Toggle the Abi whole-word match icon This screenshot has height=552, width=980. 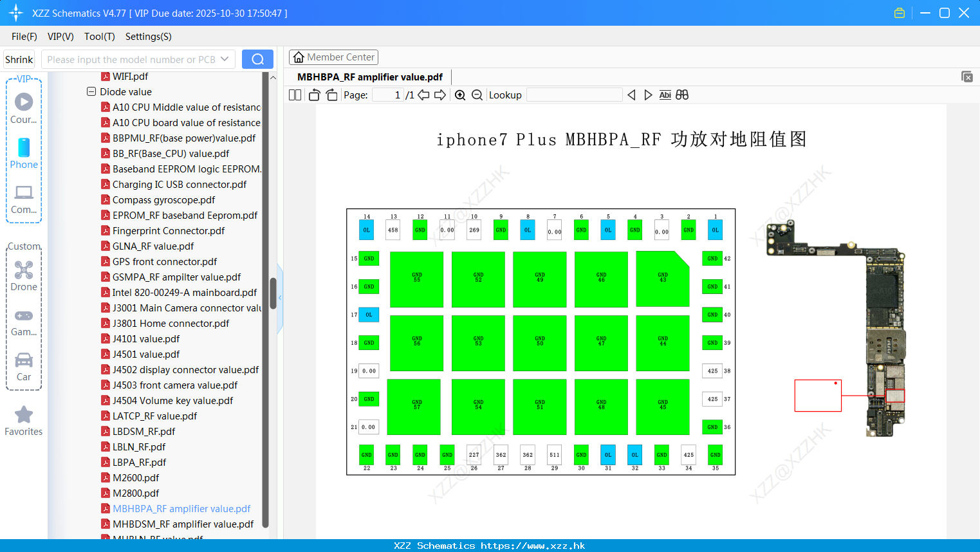pyautogui.click(x=665, y=95)
